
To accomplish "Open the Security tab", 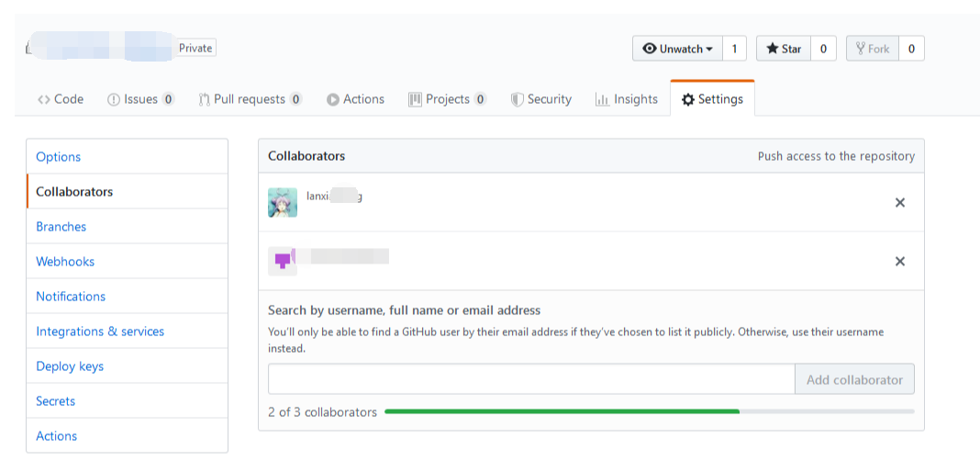I will (x=541, y=99).
